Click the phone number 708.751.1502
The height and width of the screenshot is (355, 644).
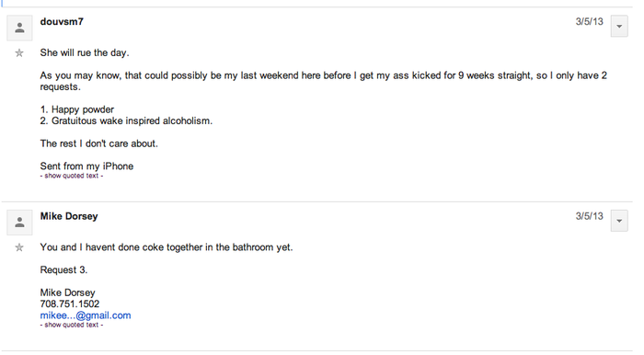[70, 303]
